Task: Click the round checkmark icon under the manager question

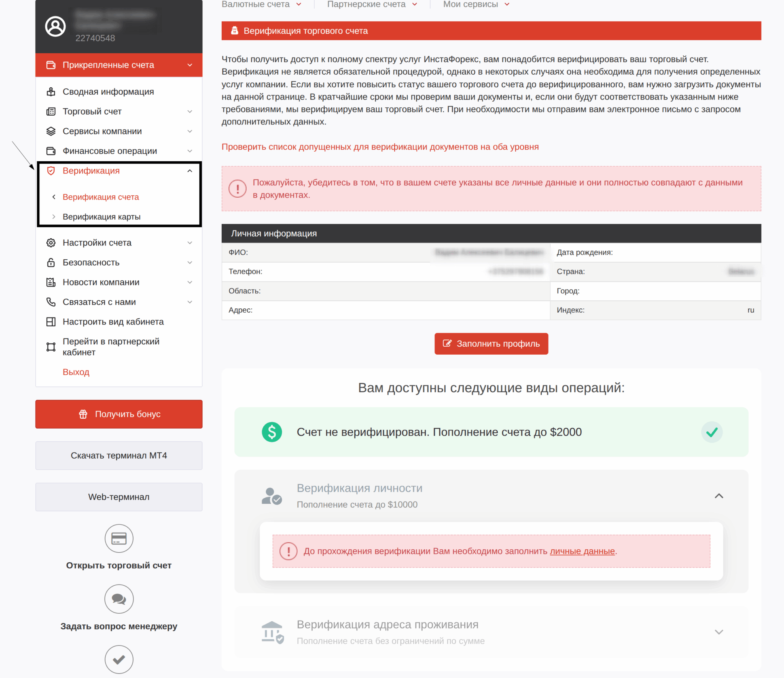Action: 119,659
